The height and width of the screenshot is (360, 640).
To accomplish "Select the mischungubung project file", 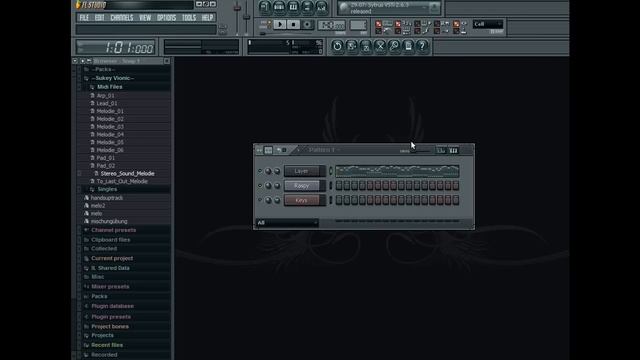I will (x=109, y=222).
